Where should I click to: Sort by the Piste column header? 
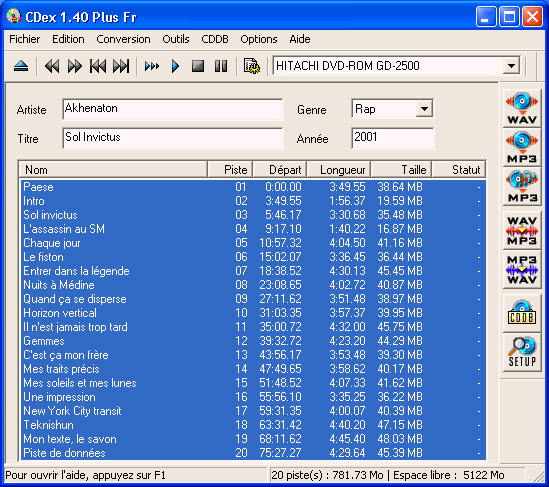[230, 169]
